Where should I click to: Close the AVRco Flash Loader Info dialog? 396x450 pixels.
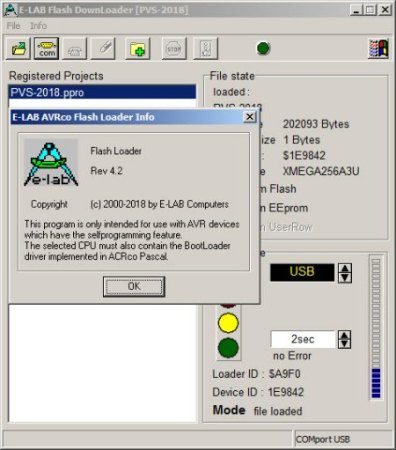pyautogui.click(x=250, y=117)
